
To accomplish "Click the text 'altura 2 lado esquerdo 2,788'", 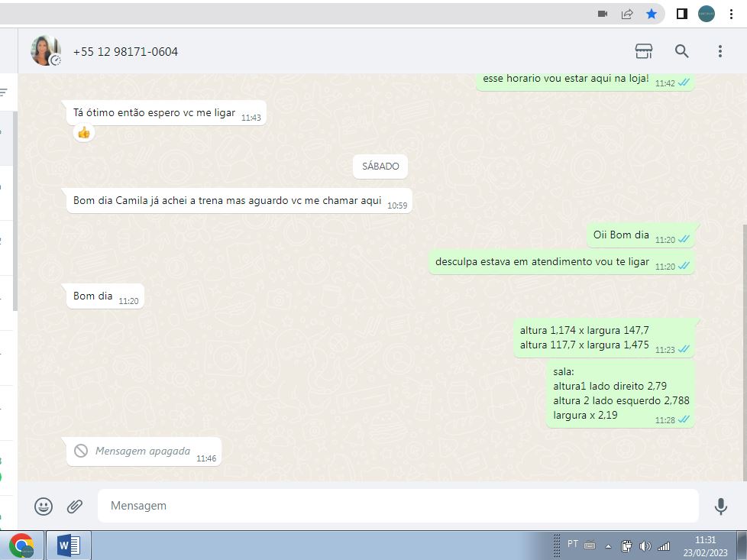I will [x=621, y=400].
